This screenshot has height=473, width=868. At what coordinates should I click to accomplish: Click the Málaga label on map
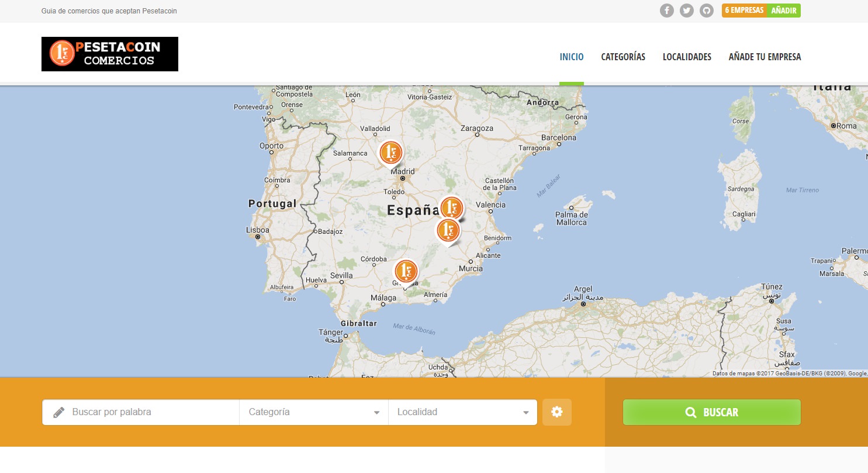[x=383, y=298]
